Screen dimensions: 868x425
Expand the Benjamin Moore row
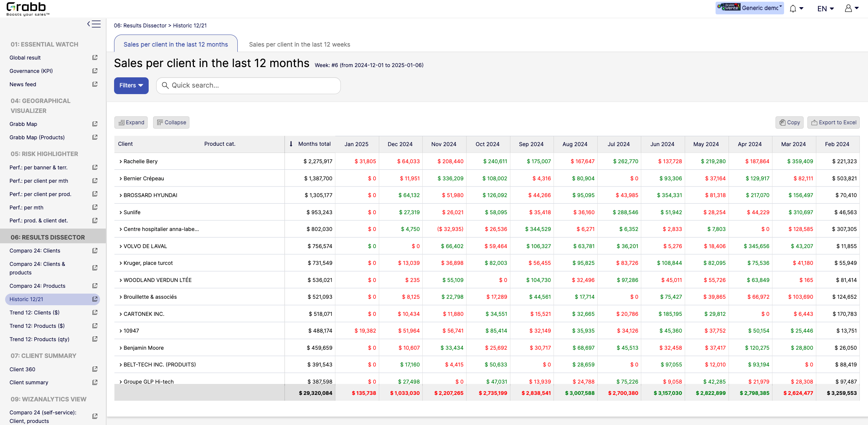coord(121,348)
